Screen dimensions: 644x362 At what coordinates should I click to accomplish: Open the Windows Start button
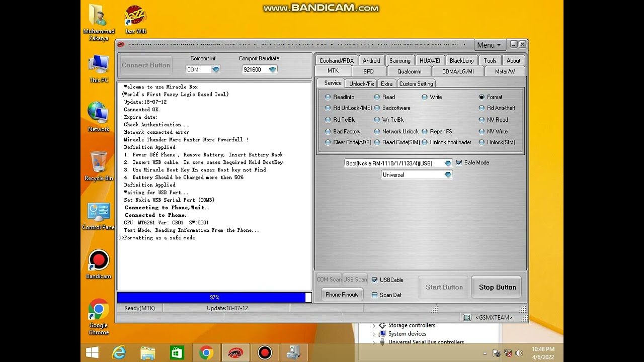92,352
